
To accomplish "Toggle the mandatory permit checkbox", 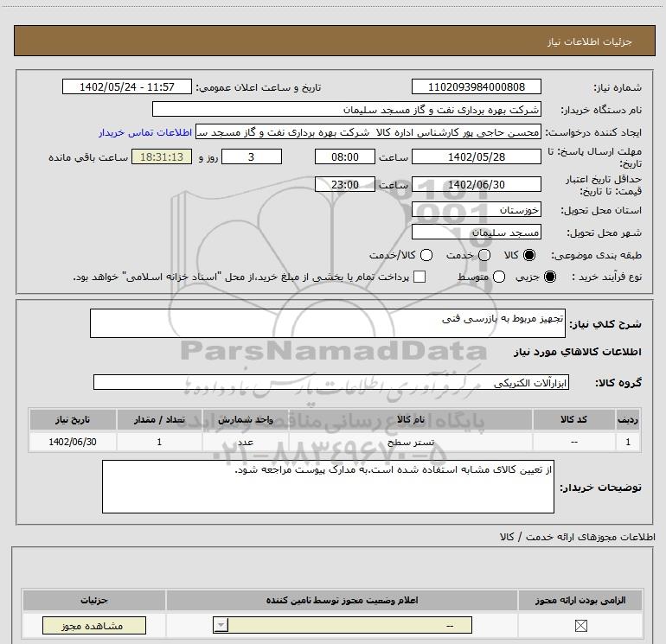I will (x=580, y=625).
